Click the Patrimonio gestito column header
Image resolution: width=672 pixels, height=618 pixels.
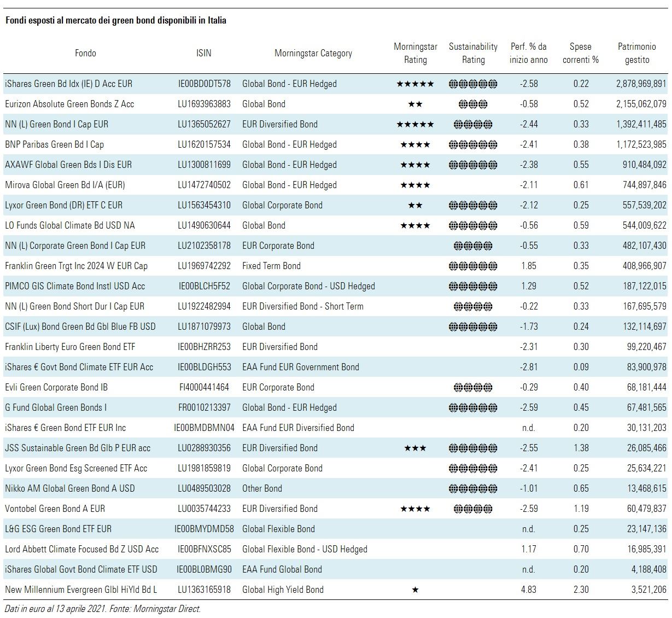(x=636, y=53)
